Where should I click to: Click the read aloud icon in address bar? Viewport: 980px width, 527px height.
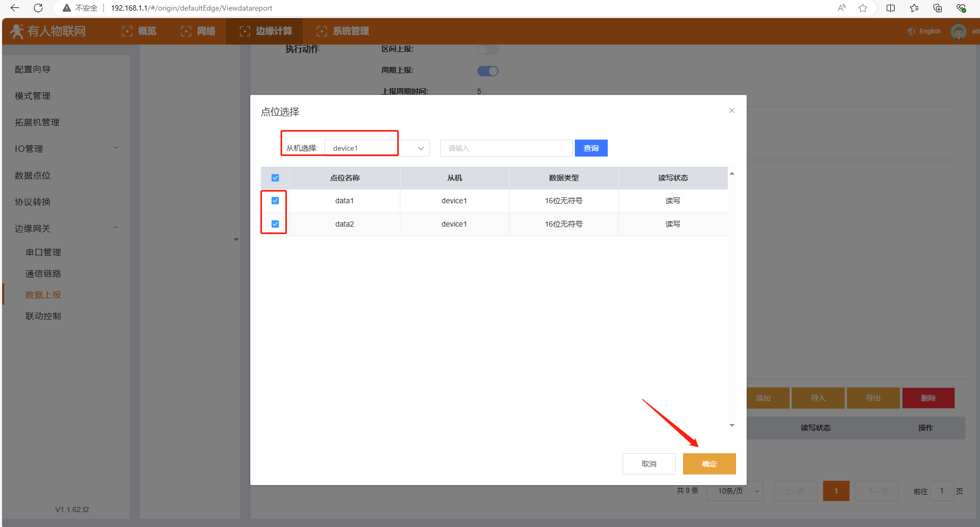click(842, 8)
